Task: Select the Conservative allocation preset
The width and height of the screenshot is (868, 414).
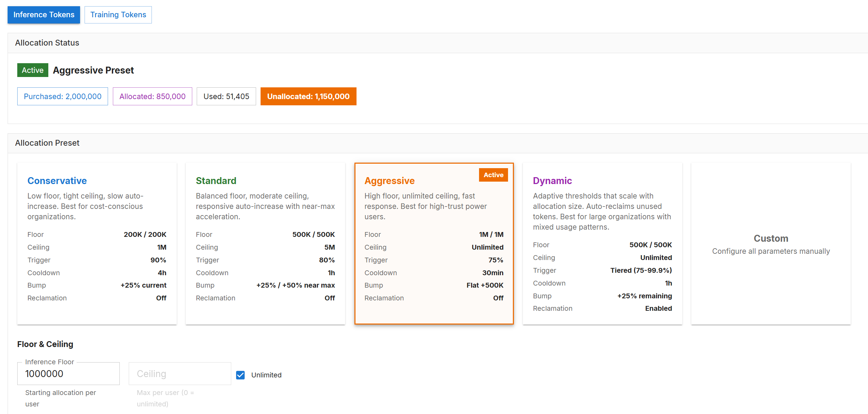Action: tap(97, 242)
